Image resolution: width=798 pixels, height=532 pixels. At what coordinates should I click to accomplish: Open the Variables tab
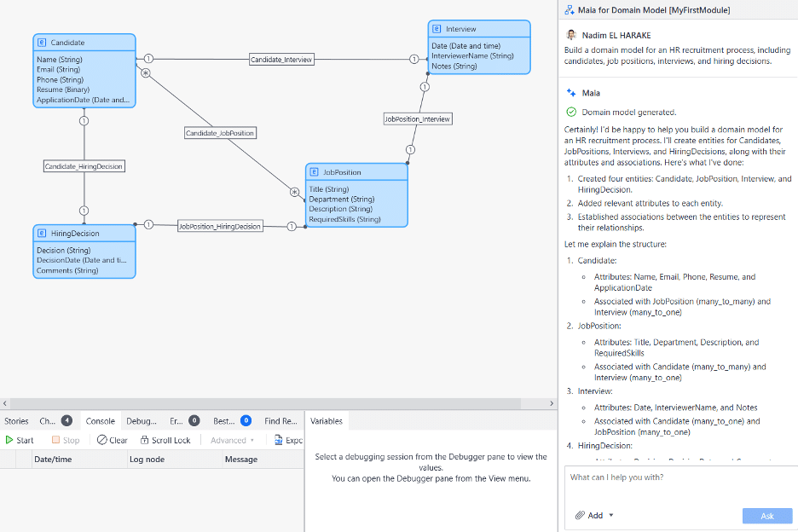coord(327,421)
